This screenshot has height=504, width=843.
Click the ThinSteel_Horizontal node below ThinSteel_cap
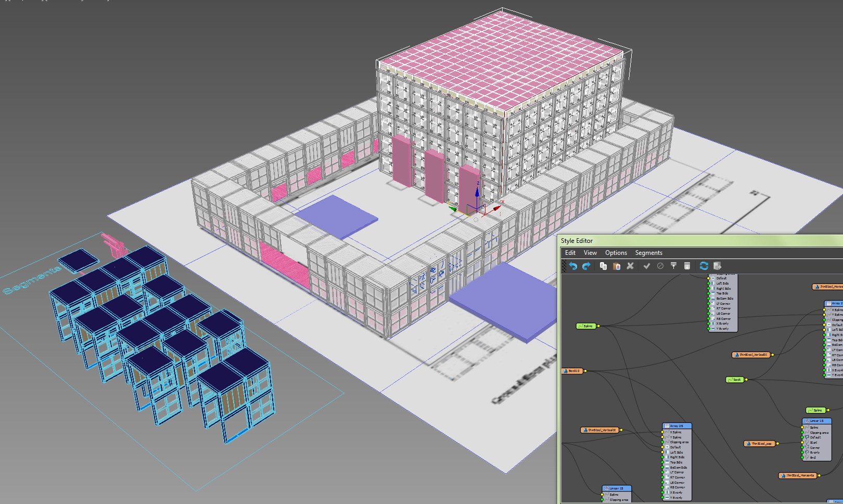click(x=798, y=475)
